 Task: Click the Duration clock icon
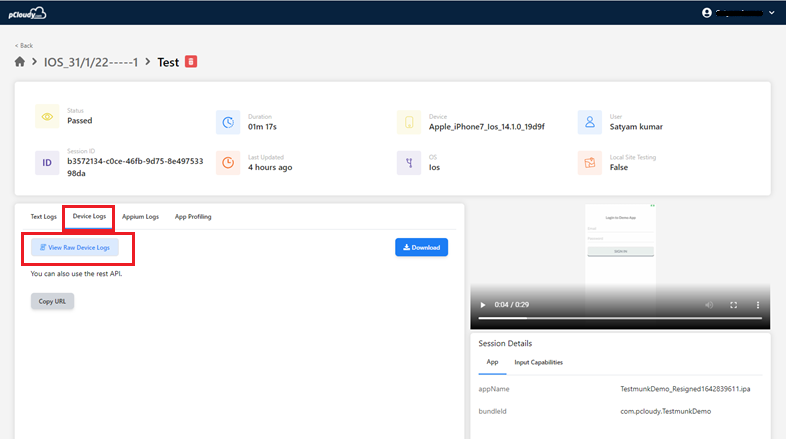(228, 122)
